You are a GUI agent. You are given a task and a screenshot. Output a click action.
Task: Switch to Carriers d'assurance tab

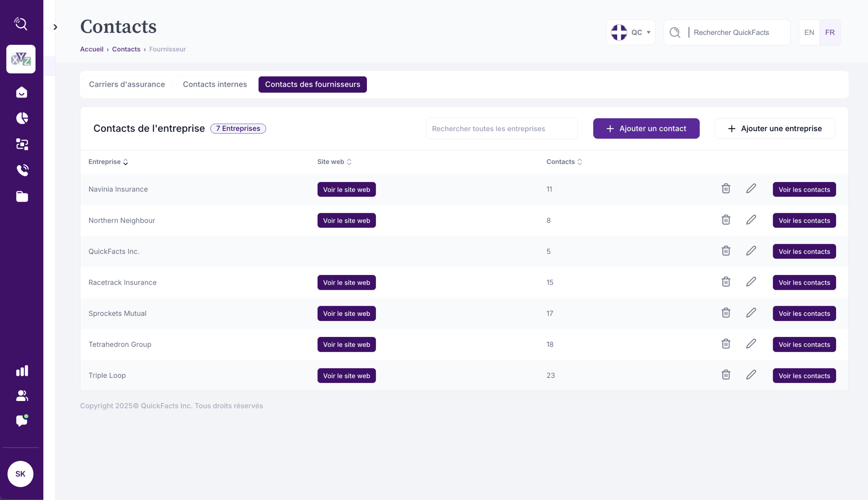127,84
